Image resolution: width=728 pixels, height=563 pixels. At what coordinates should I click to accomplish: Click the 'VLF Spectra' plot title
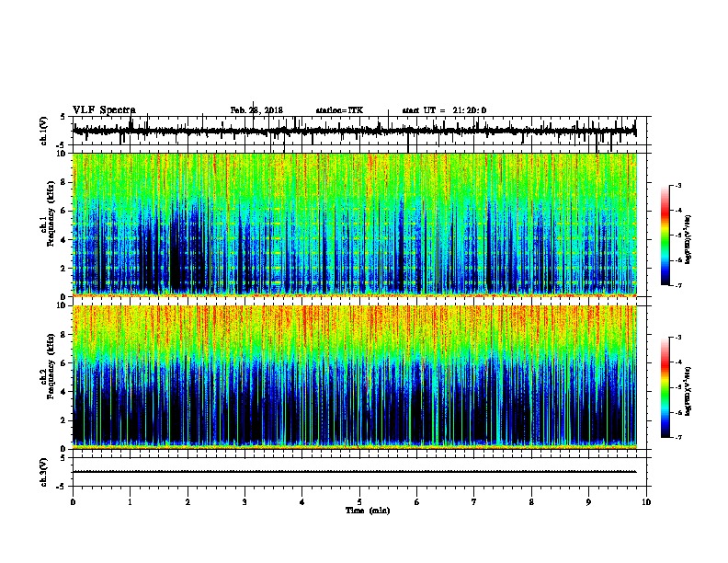[x=104, y=109]
